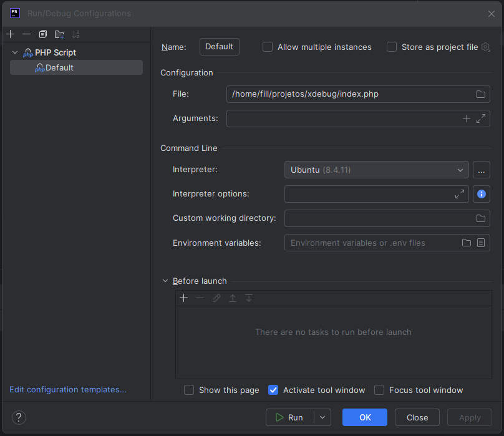Click the Help question mark icon

coord(19,417)
